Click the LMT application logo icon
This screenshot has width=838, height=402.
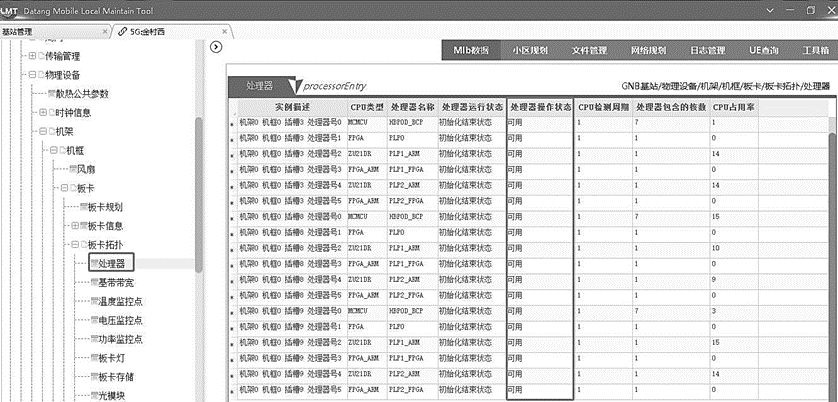pos(10,10)
